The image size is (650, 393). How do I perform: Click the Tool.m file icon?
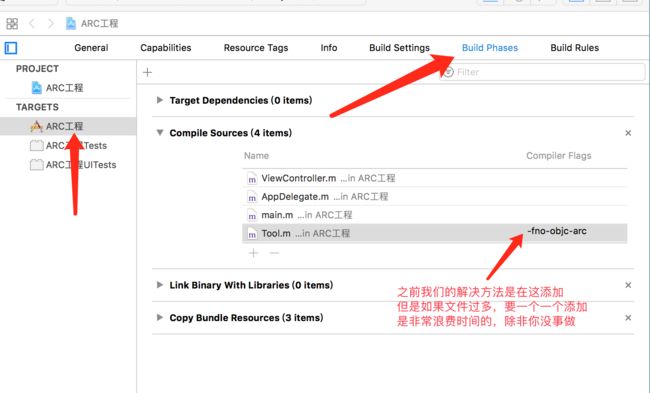(x=252, y=234)
